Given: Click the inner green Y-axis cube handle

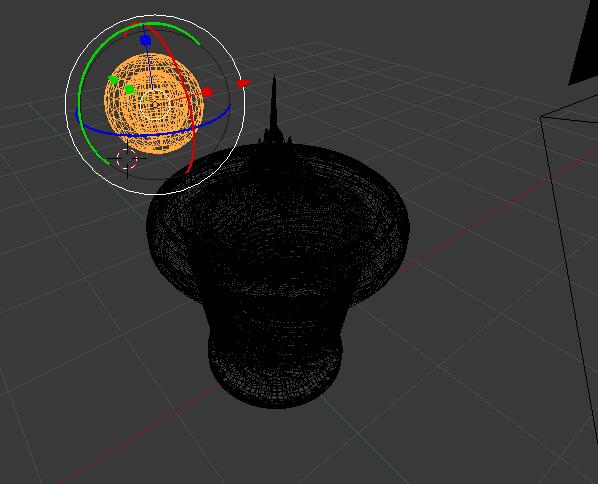Looking at the screenshot, I should pos(130,90).
